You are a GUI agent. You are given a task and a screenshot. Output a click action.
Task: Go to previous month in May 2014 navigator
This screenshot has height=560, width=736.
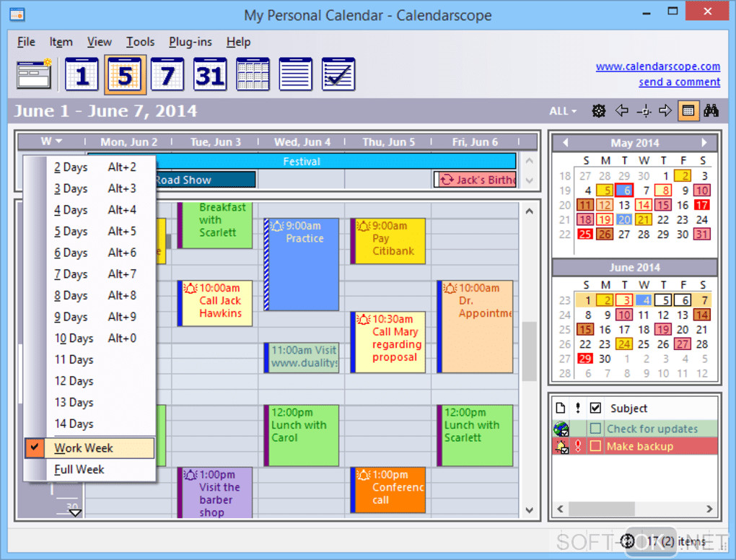[566, 143]
